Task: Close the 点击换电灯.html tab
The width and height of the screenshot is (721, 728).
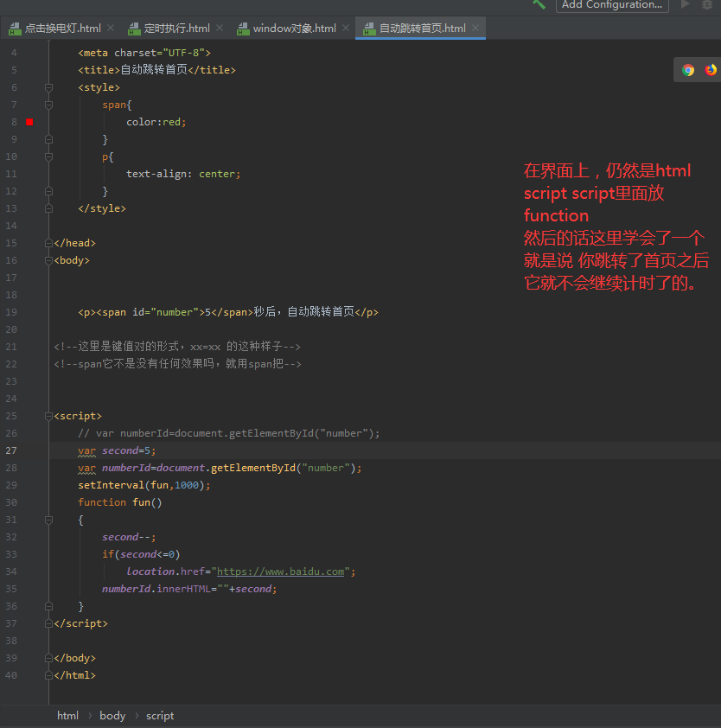Action: [111, 28]
